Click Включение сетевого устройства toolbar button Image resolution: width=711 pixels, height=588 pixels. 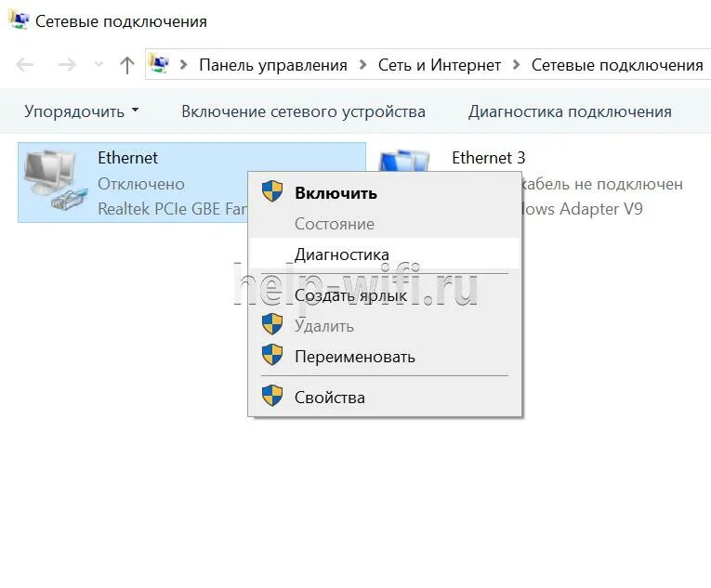[303, 111]
